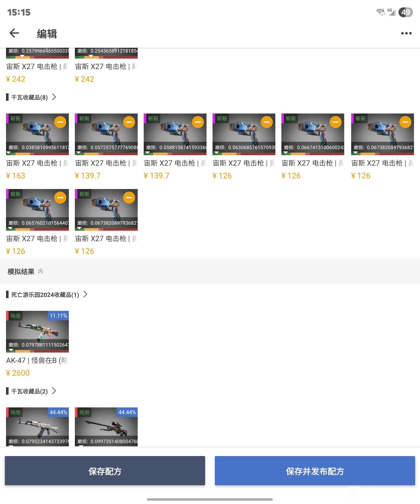This screenshot has height=504, width=420.
Task: Remove the second-row Zeus X27 with wear 0.06738
Action: (x=129, y=198)
